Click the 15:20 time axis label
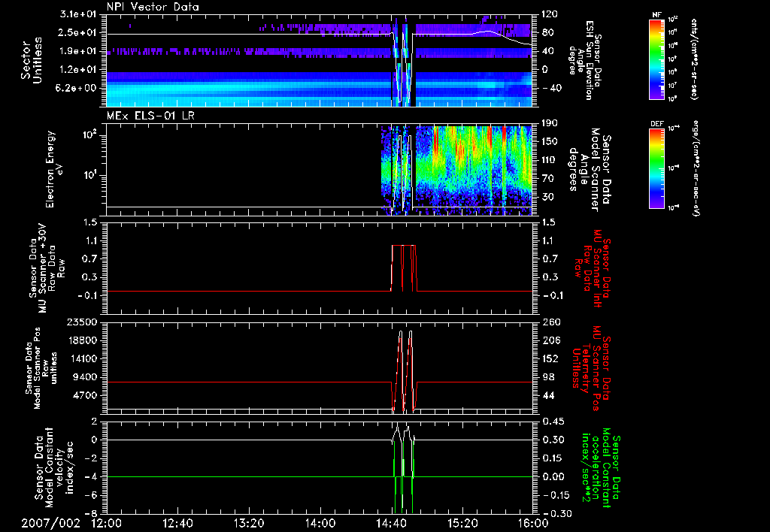 point(462,521)
